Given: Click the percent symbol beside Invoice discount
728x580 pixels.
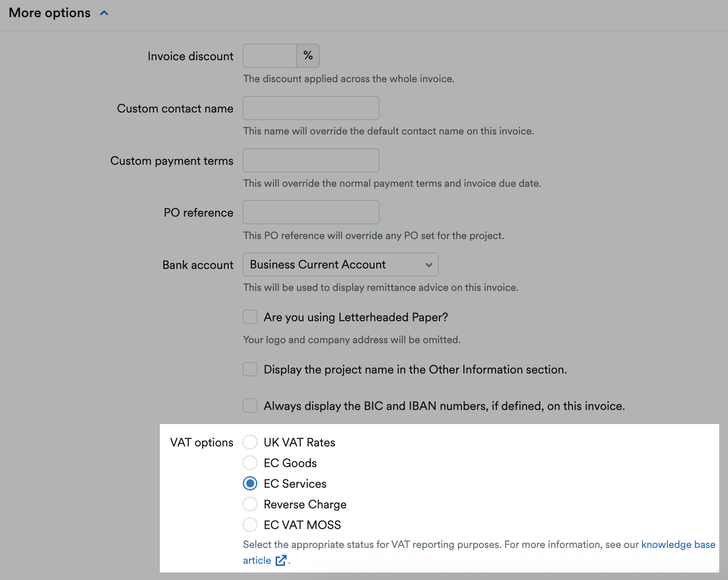Looking at the screenshot, I should [x=308, y=56].
